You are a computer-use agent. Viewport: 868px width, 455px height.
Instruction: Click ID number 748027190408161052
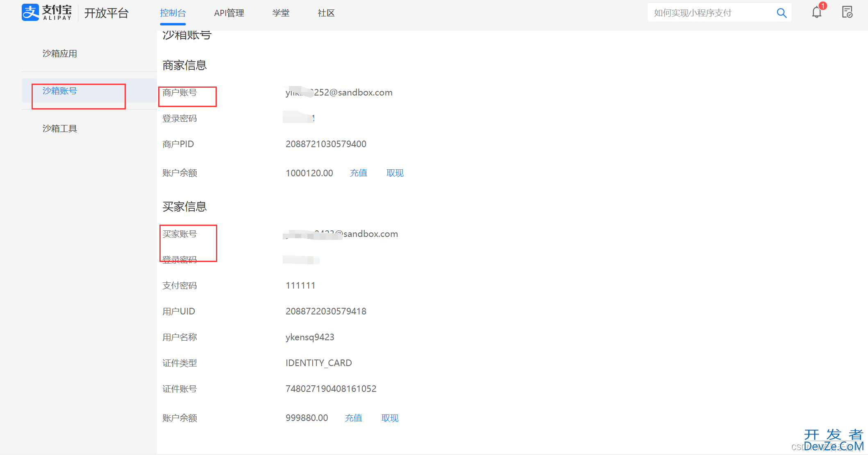point(331,389)
